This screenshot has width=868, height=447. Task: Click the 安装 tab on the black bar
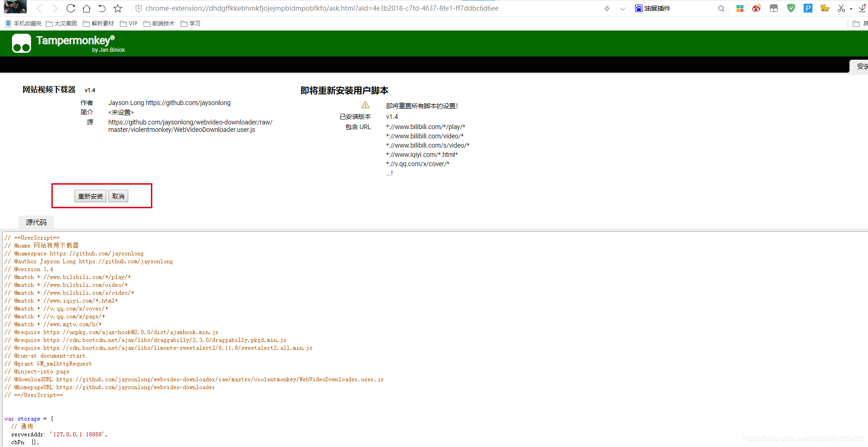click(x=860, y=66)
